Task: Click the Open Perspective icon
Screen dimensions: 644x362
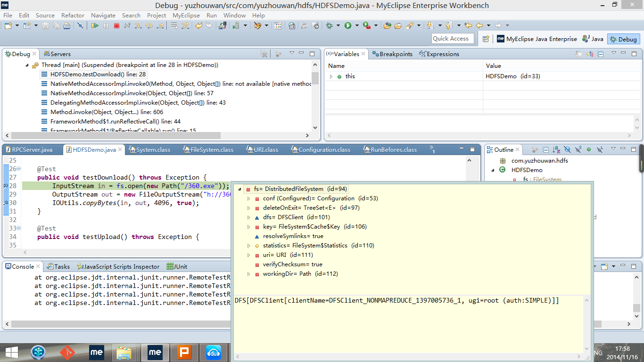Action: tap(486, 39)
